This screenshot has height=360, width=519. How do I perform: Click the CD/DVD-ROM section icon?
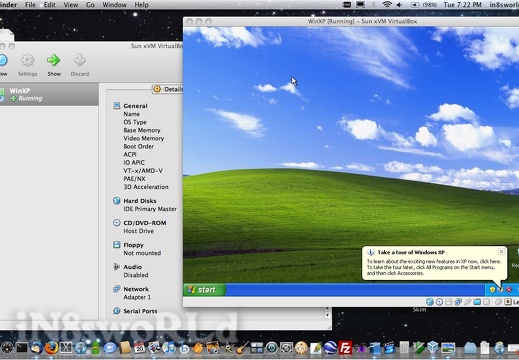[x=116, y=223]
